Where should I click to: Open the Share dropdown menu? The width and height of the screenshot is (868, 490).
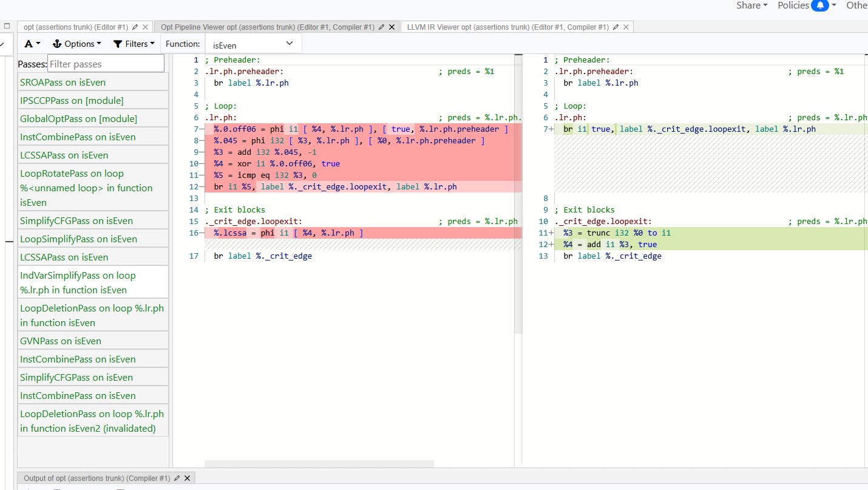pos(751,5)
